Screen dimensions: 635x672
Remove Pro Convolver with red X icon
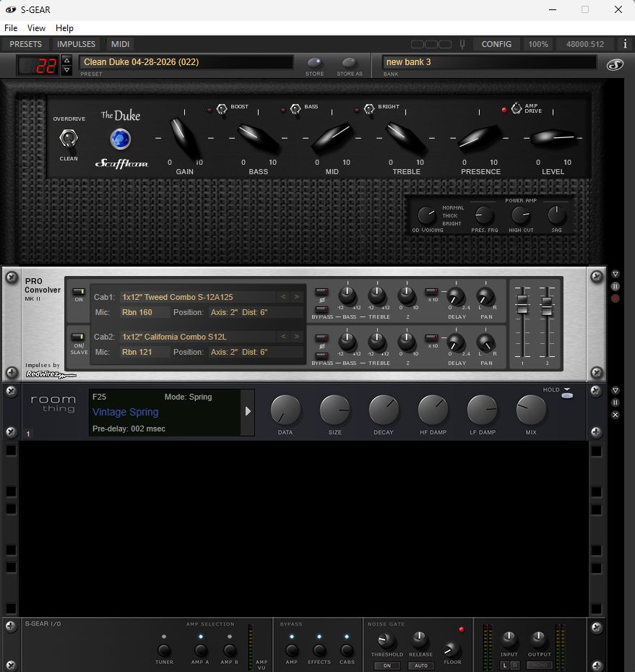[x=615, y=298]
